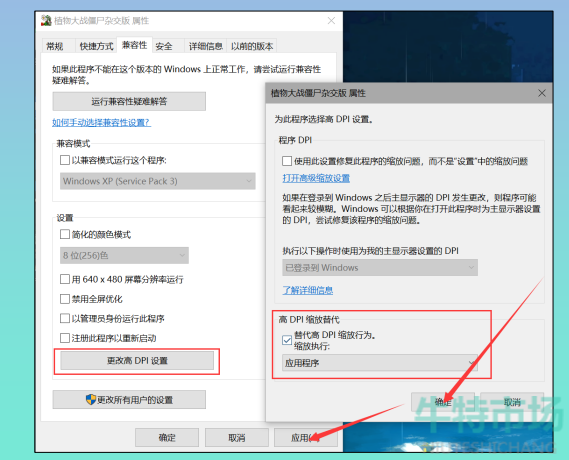Viewport: 569px width, 460px height.
Task: Click 应用 in the main properties window
Action: point(306,438)
